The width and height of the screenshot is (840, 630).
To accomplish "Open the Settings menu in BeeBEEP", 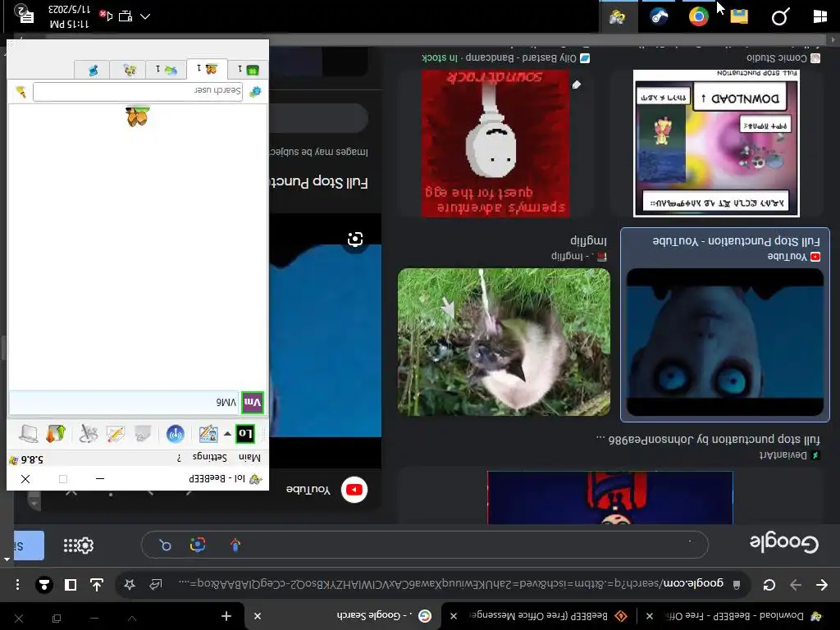I will click(x=209, y=458).
